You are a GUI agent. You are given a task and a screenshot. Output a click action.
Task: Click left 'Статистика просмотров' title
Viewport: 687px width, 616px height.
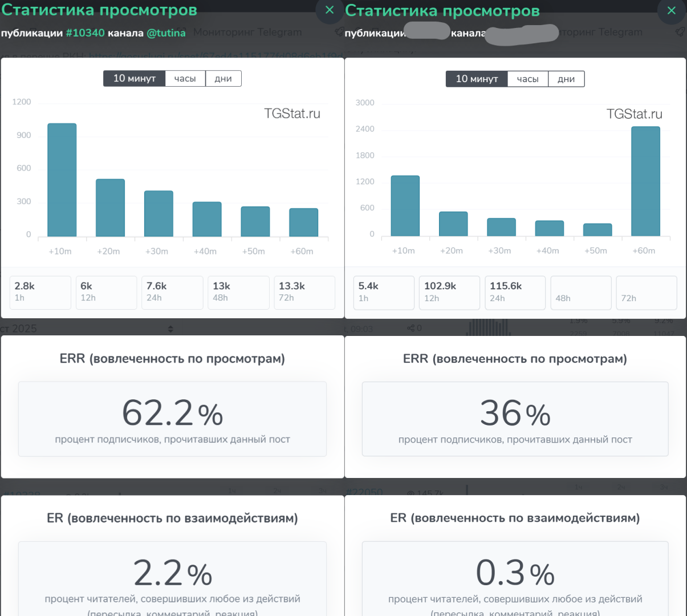pyautogui.click(x=99, y=10)
